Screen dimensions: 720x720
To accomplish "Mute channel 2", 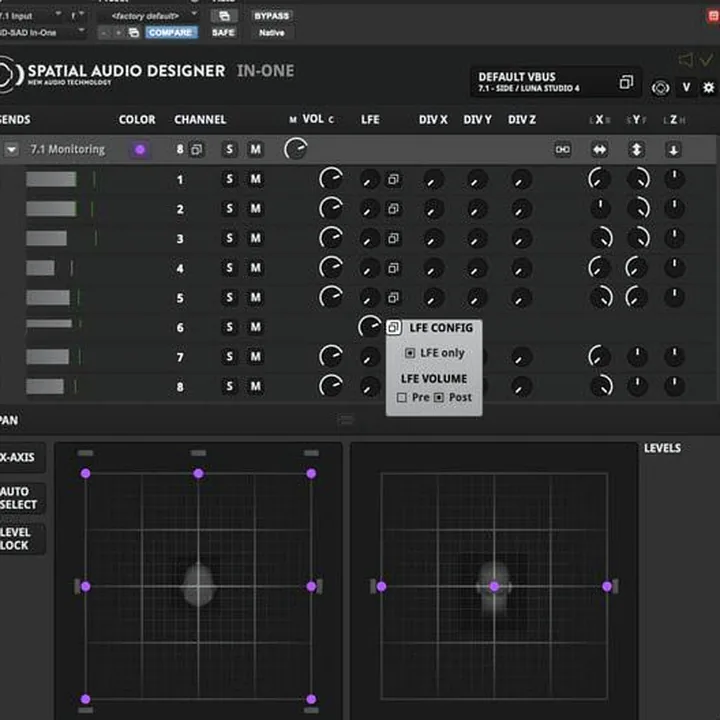I will pos(255,208).
